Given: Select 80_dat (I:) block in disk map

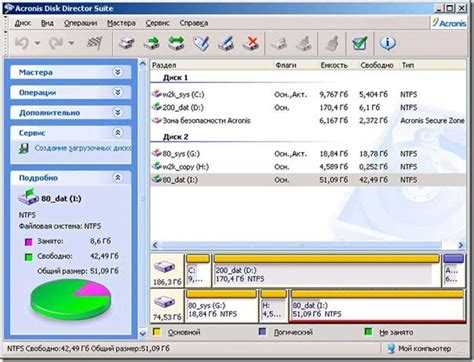Looking at the screenshot, I should 377,306.
